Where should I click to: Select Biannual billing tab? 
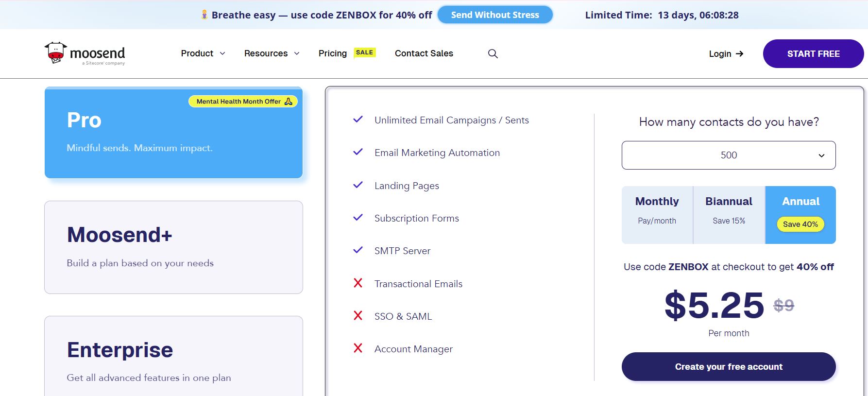click(729, 215)
